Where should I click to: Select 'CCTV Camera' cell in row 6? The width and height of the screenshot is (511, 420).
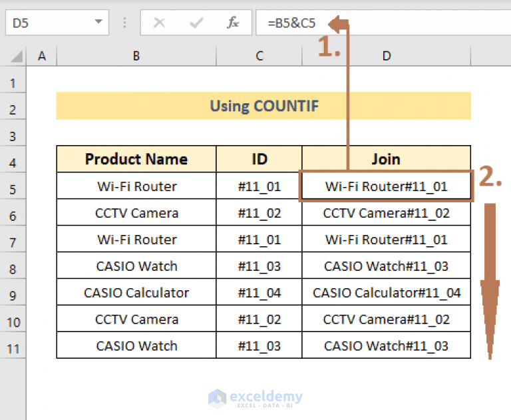click(x=136, y=212)
